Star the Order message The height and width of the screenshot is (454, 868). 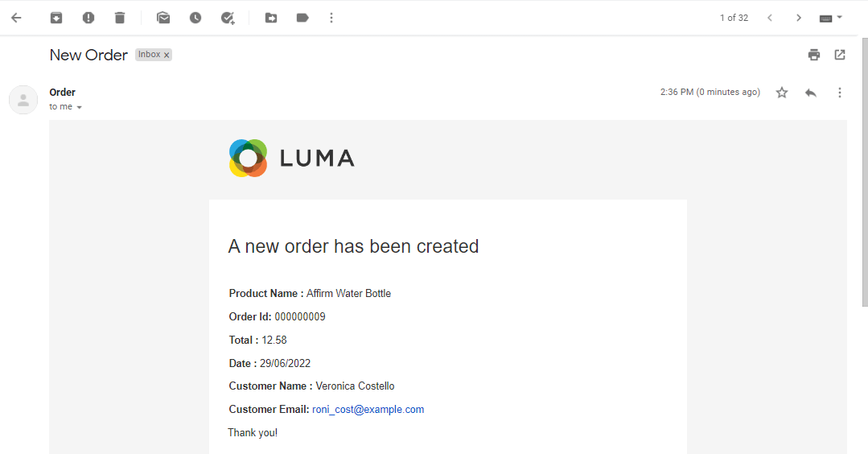click(x=782, y=93)
